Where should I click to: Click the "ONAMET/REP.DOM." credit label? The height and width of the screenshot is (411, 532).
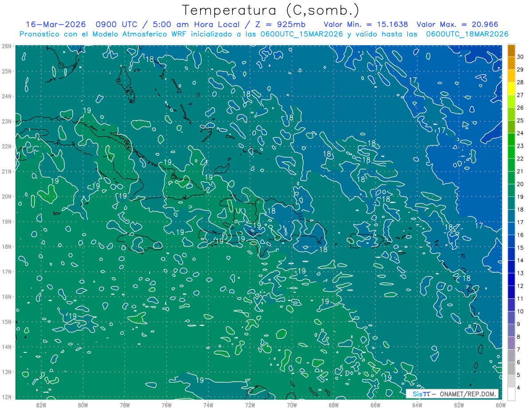tap(467, 394)
